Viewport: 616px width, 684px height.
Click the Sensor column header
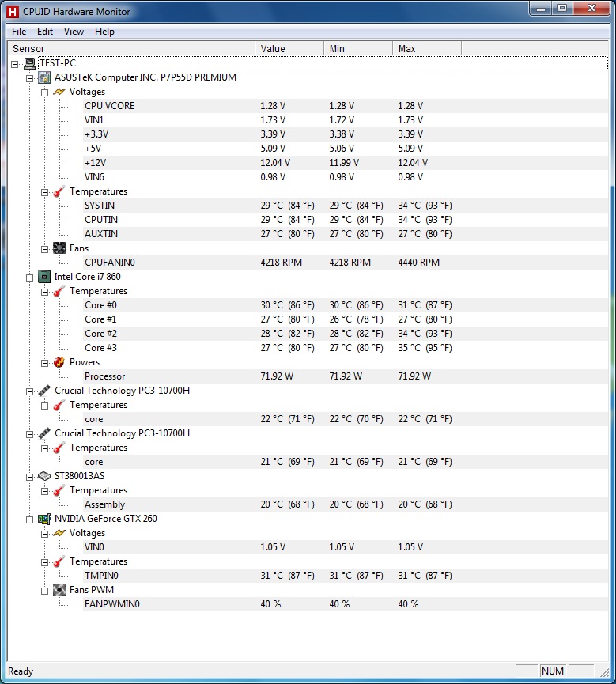tap(131, 48)
